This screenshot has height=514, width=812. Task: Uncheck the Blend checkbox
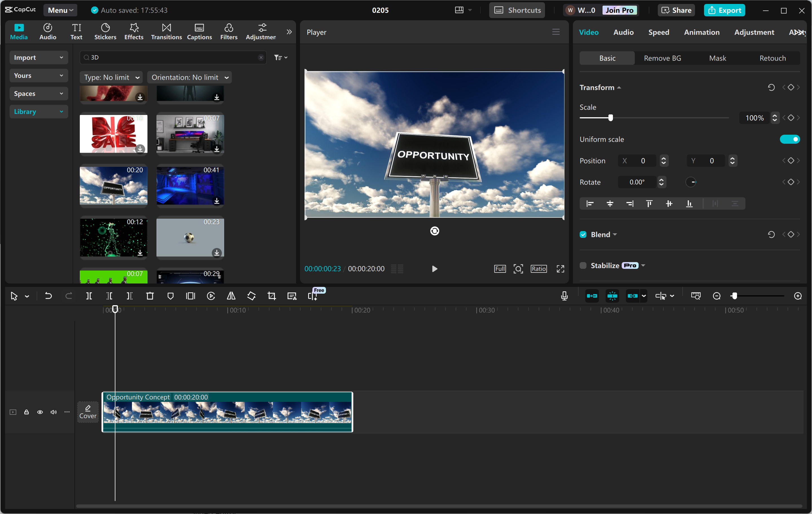pos(583,234)
